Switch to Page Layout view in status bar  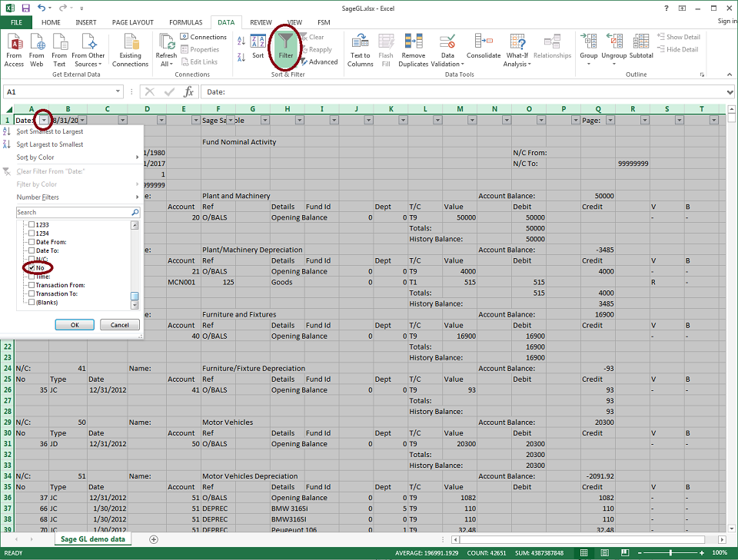pyautogui.click(x=605, y=553)
